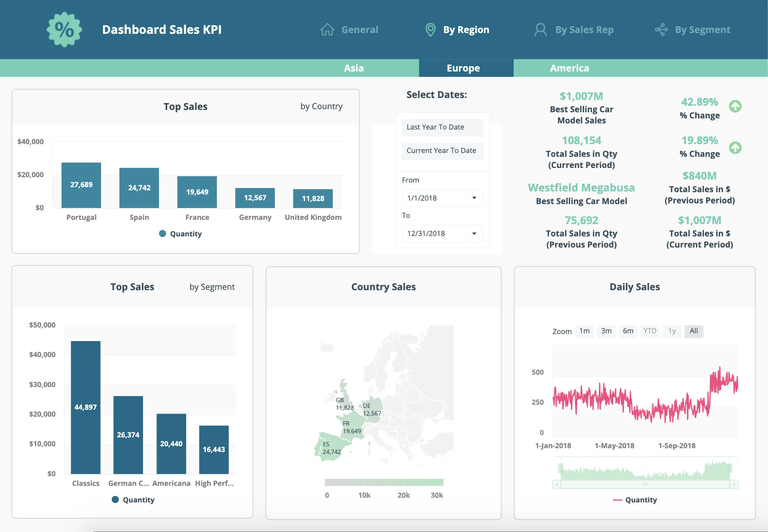This screenshot has height=532, width=768.
Task: Click Last Year To Date button
Action: pyautogui.click(x=442, y=127)
